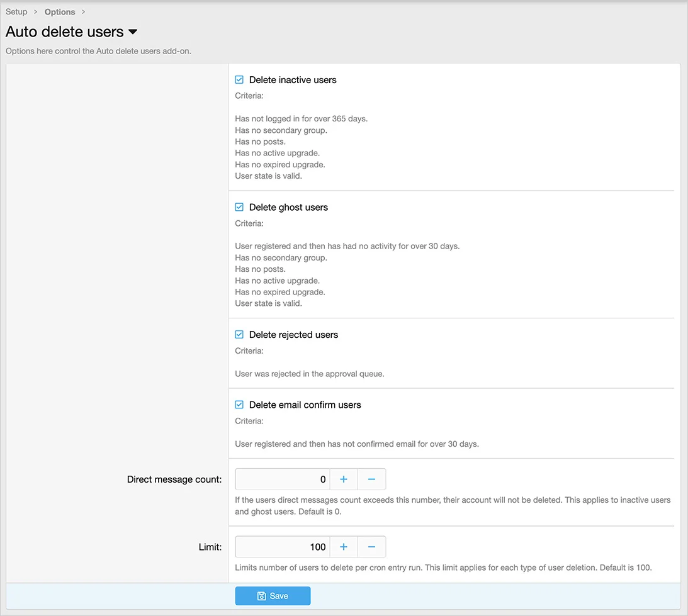This screenshot has width=688, height=616.
Task: Uncheck the Delete inactive users checkbox
Action: pyautogui.click(x=239, y=80)
